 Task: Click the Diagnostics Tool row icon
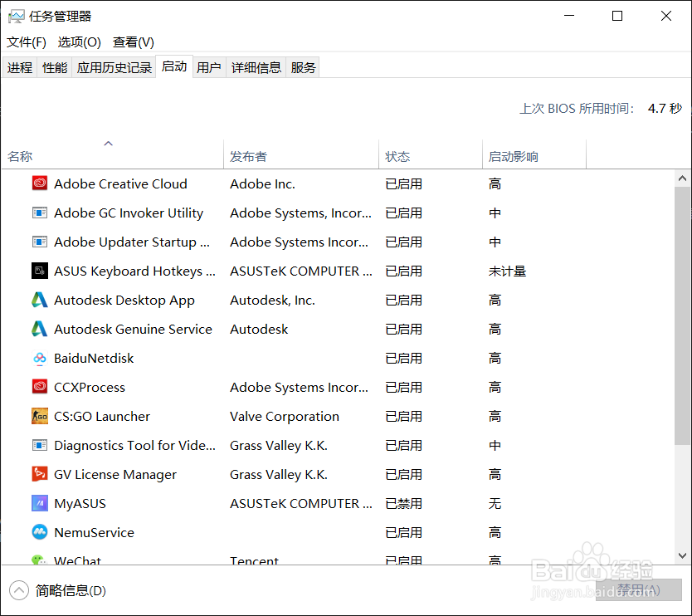[40, 445]
